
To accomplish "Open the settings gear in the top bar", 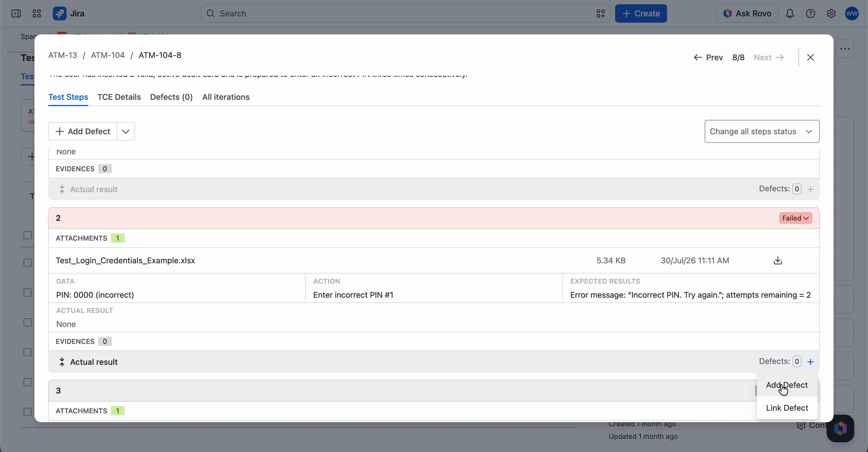I will [831, 13].
